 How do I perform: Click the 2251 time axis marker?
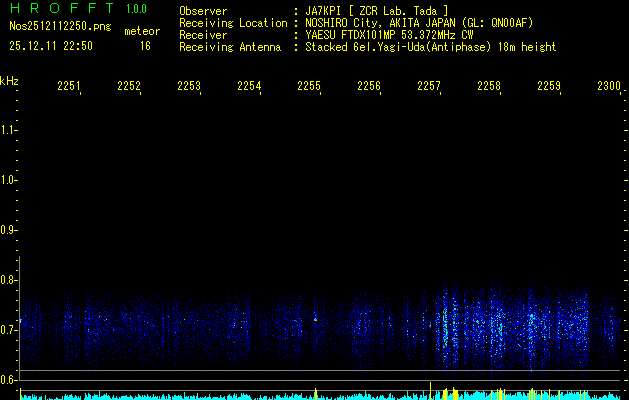point(69,87)
